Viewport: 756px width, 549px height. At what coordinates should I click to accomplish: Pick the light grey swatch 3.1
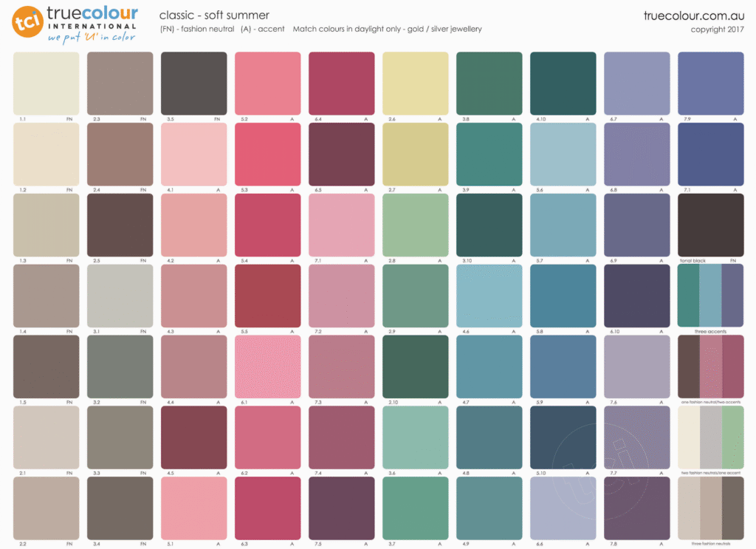tap(120, 296)
